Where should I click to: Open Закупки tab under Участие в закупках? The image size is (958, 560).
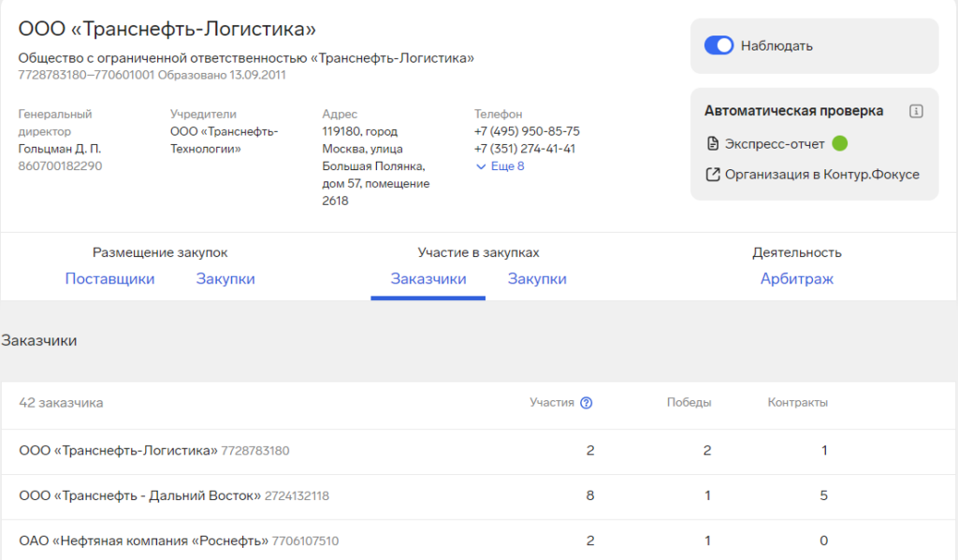[537, 279]
